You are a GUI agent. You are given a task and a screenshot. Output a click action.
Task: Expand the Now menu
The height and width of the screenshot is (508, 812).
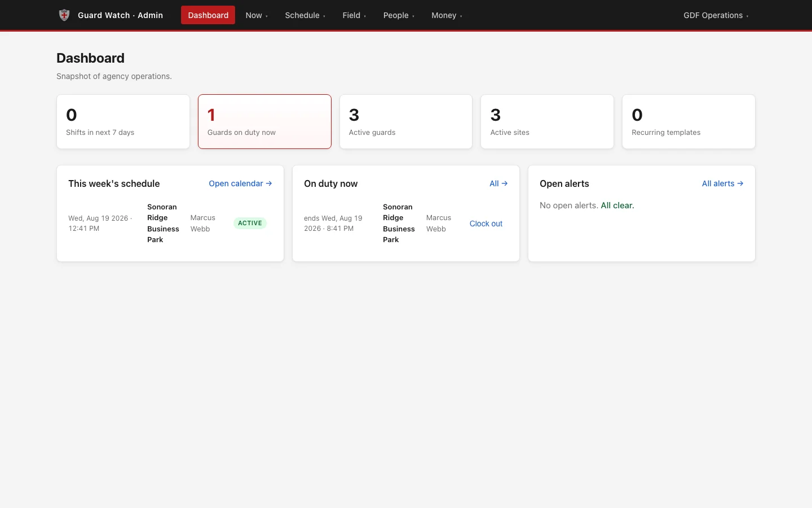pyautogui.click(x=257, y=15)
